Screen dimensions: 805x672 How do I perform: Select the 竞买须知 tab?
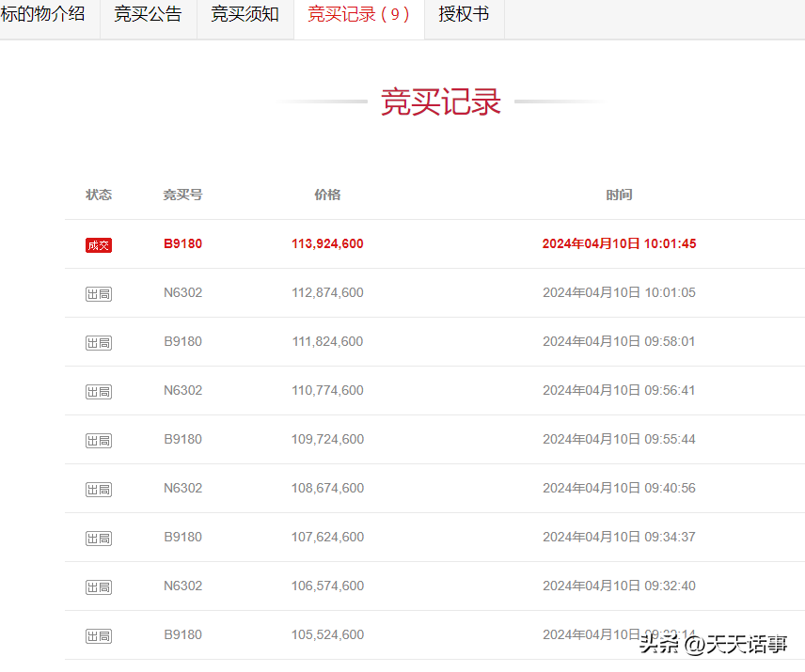pyautogui.click(x=245, y=15)
